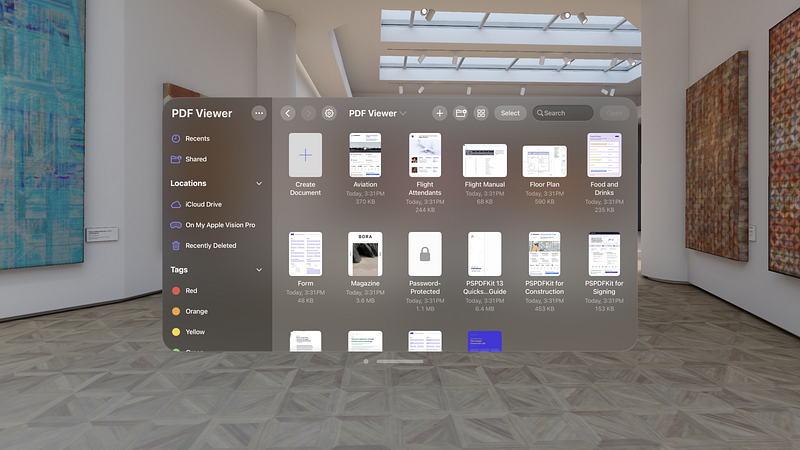Open the Flight Manual document

tap(485, 160)
